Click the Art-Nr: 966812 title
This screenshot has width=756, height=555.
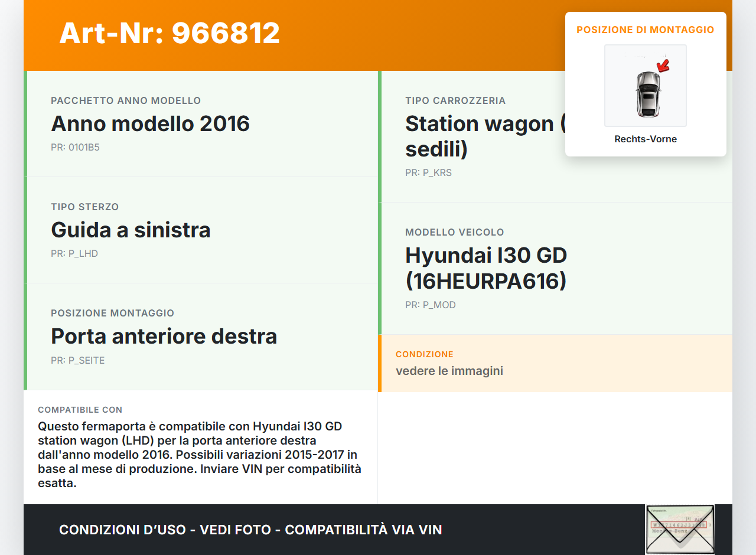pyautogui.click(x=170, y=33)
